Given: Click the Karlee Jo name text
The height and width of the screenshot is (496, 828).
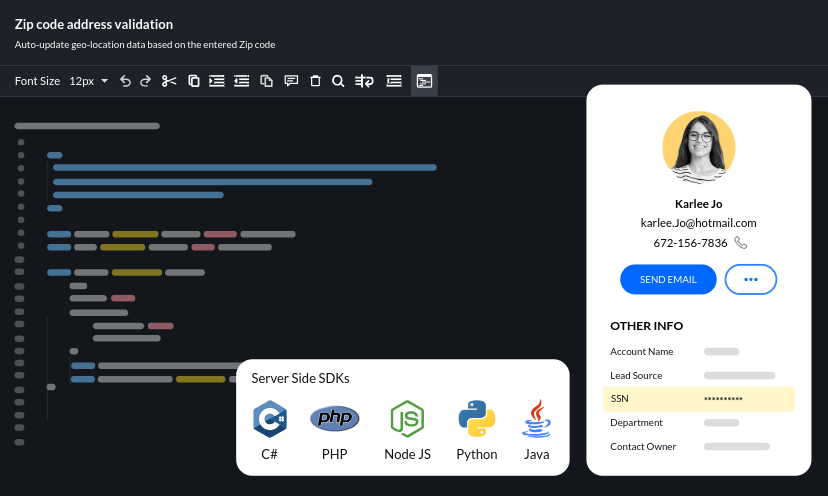Looking at the screenshot, I should coord(698,204).
